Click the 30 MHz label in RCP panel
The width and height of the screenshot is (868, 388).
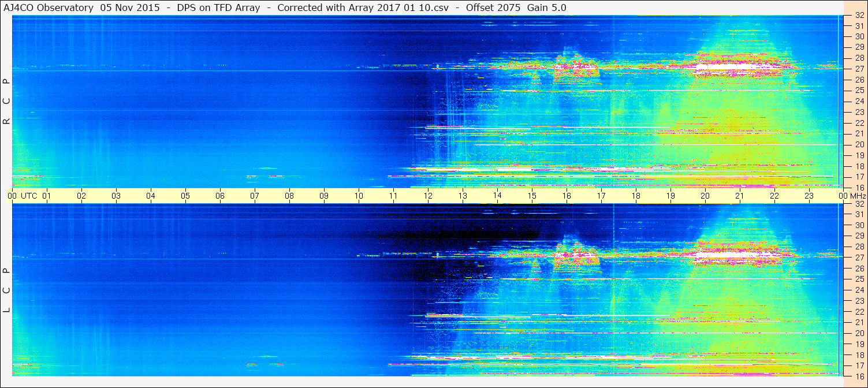[859, 36]
